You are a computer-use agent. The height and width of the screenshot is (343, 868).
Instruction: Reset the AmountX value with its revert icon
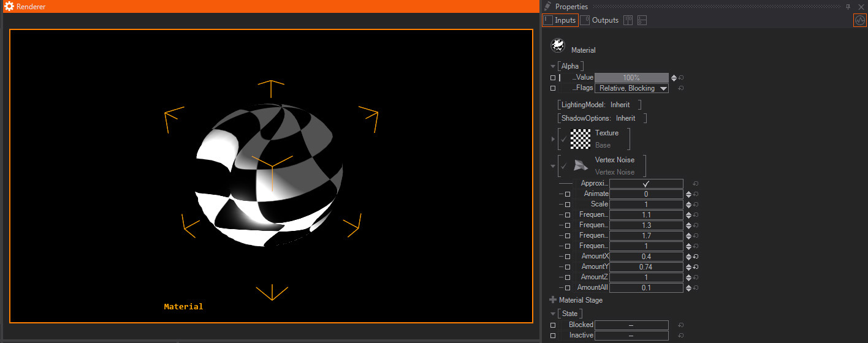(x=697, y=256)
